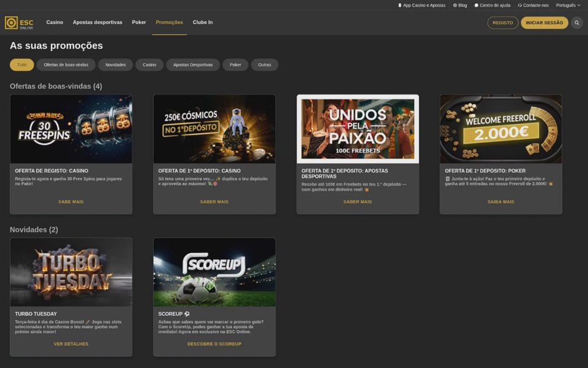This screenshot has height=368, width=588.
Task: Click the REGISTO button
Action: [x=502, y=23]
